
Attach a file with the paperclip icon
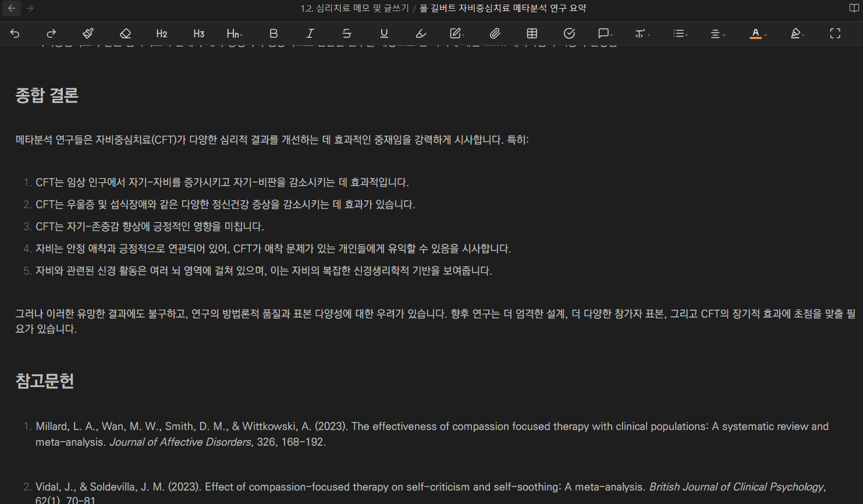pyautogui.click(x=495, y=34)
